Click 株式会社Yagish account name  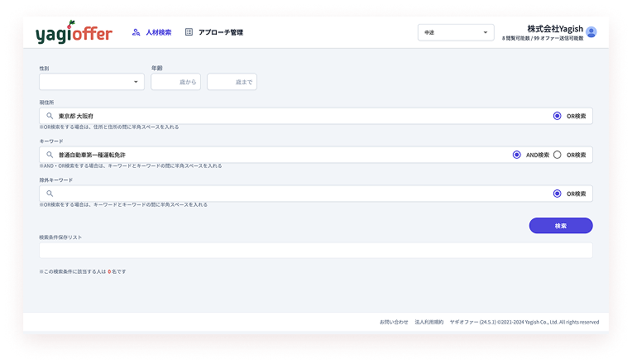(555, 29)
